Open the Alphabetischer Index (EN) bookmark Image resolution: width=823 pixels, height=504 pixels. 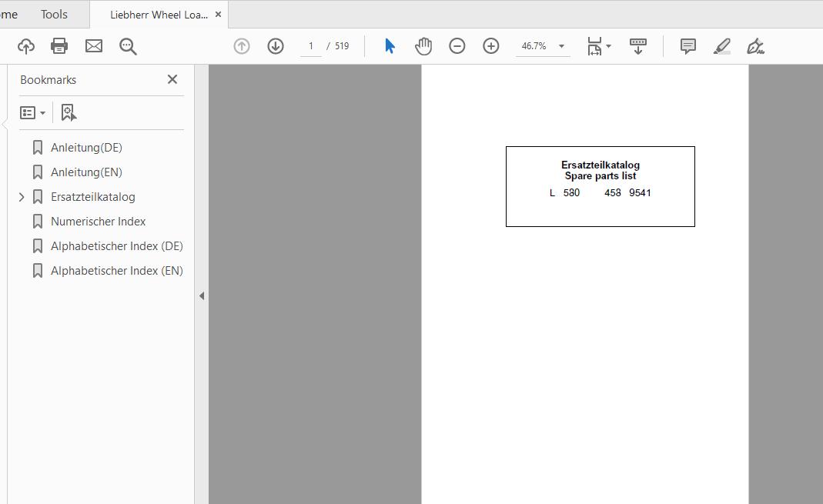pos(116,271)
